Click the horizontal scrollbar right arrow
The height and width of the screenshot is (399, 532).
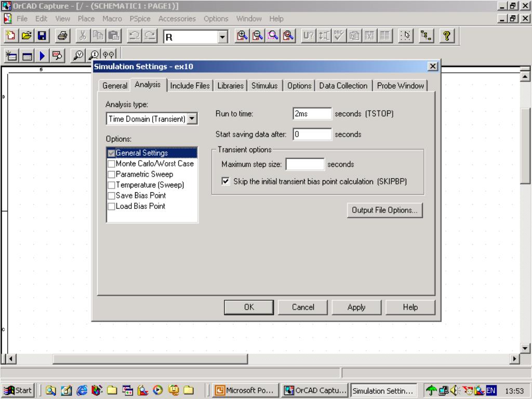515,358
